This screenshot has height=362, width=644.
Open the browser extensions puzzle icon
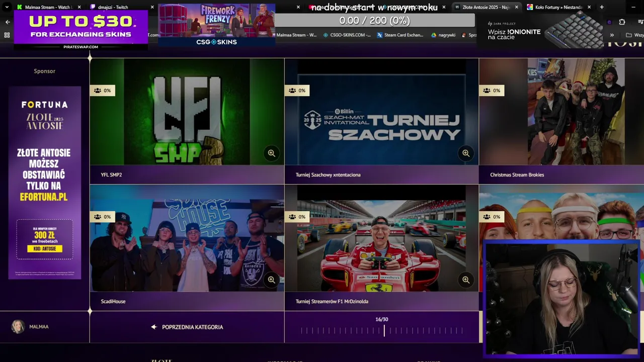coord(622,22)
